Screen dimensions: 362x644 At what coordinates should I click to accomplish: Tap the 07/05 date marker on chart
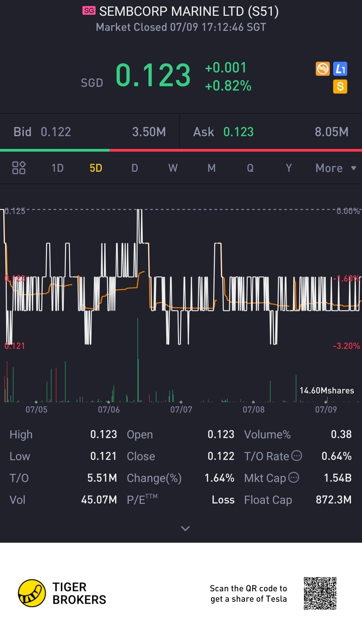[x=37, y=410]
